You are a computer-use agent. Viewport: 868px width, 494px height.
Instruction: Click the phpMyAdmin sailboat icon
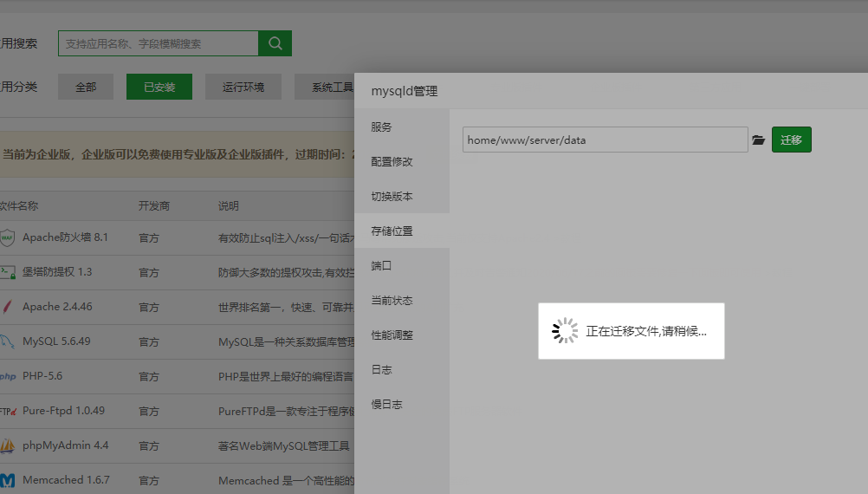point(7,445)
